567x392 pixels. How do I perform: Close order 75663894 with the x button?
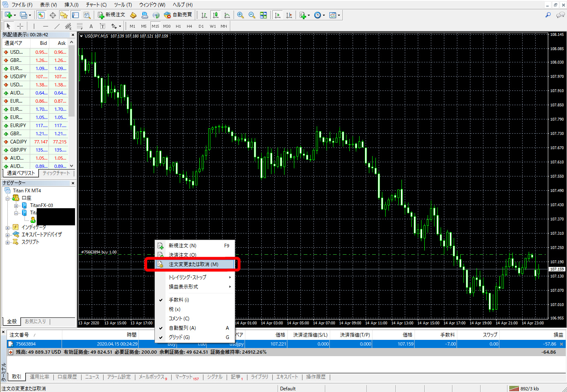point(561,344)
